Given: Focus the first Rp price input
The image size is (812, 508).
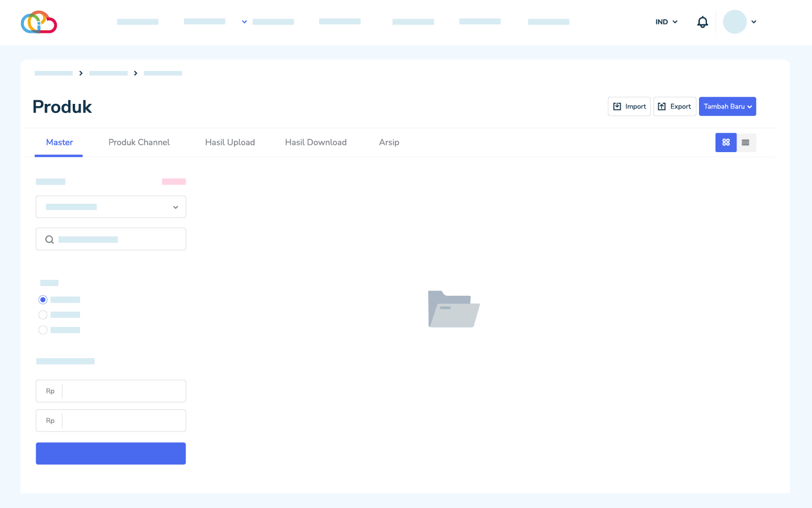Looking at the screenshot, I should (x=123, y=391).
